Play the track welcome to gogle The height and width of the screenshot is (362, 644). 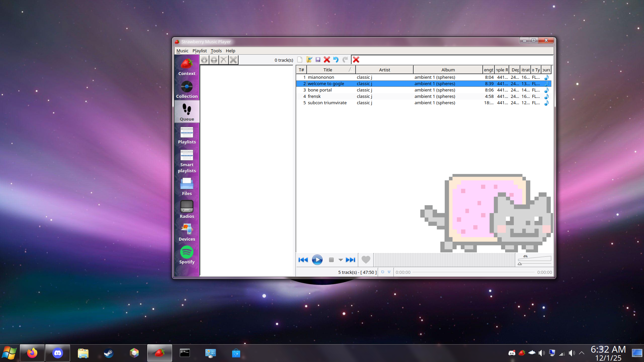[326, 83]
